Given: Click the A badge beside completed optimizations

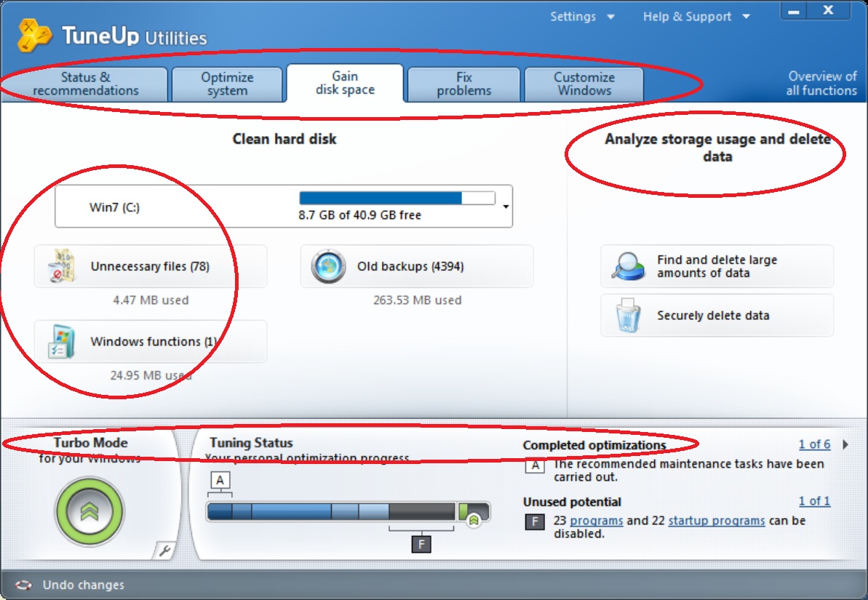Looking at the screenshot, I should (x=535, y=465).
